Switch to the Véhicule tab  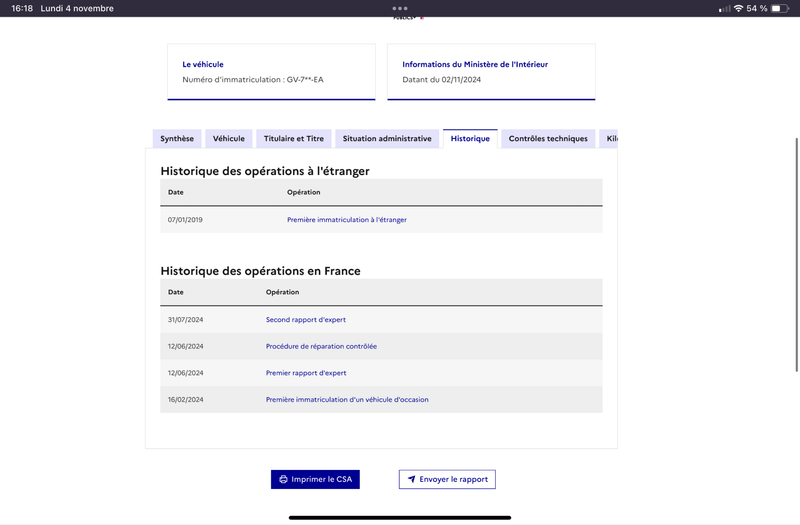tap(229, 139)
